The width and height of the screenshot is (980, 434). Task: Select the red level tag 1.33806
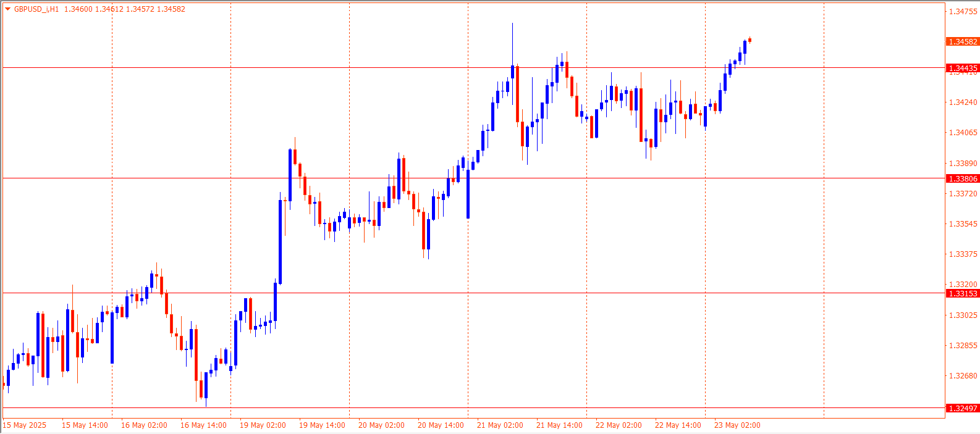pos(963,178)
